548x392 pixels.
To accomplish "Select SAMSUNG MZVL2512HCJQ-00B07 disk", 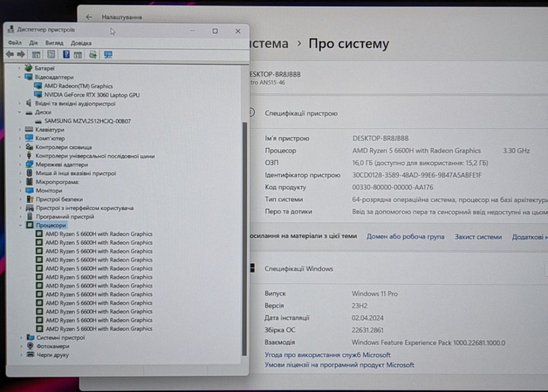I will [87, 121].
